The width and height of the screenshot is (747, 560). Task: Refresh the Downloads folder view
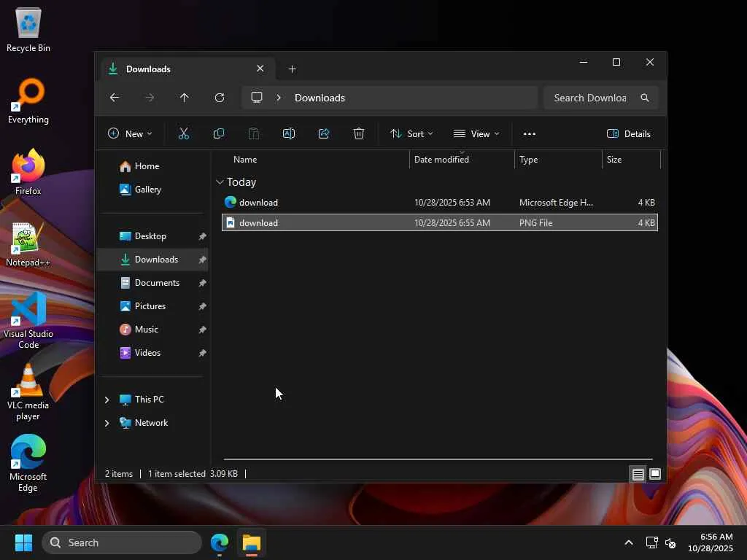coord(220,98)
